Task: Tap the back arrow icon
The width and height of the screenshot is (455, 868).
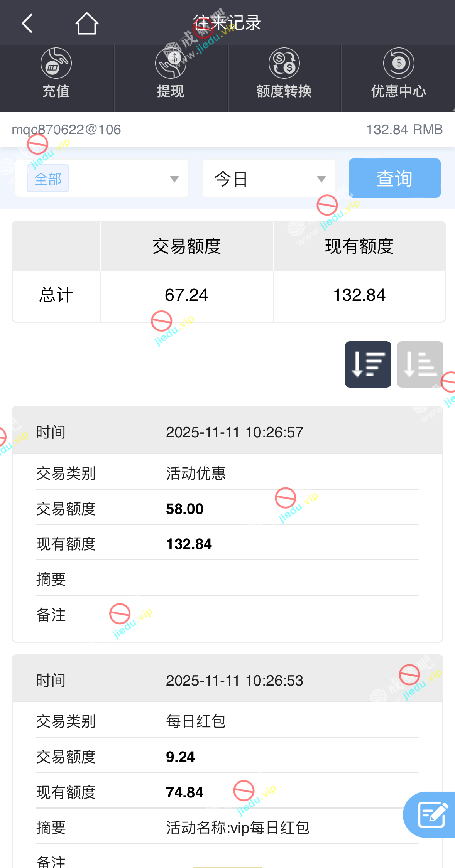Action: 27,23
